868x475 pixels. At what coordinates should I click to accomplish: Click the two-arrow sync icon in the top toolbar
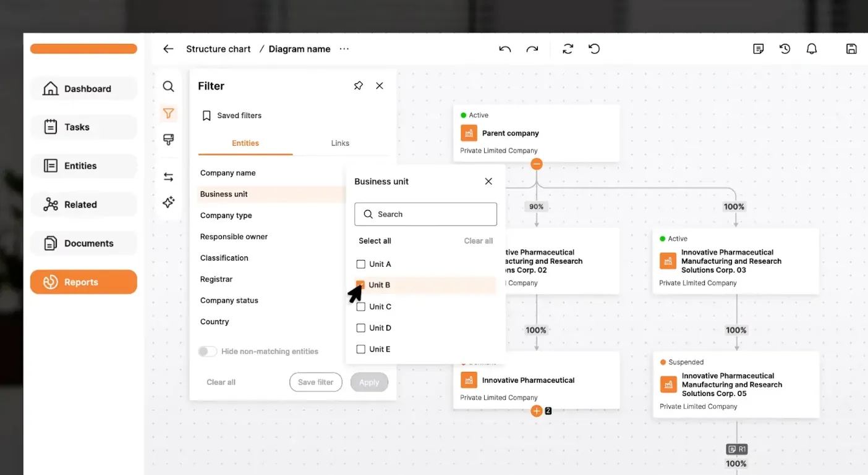pyautogui.click(x=568, y=49)
